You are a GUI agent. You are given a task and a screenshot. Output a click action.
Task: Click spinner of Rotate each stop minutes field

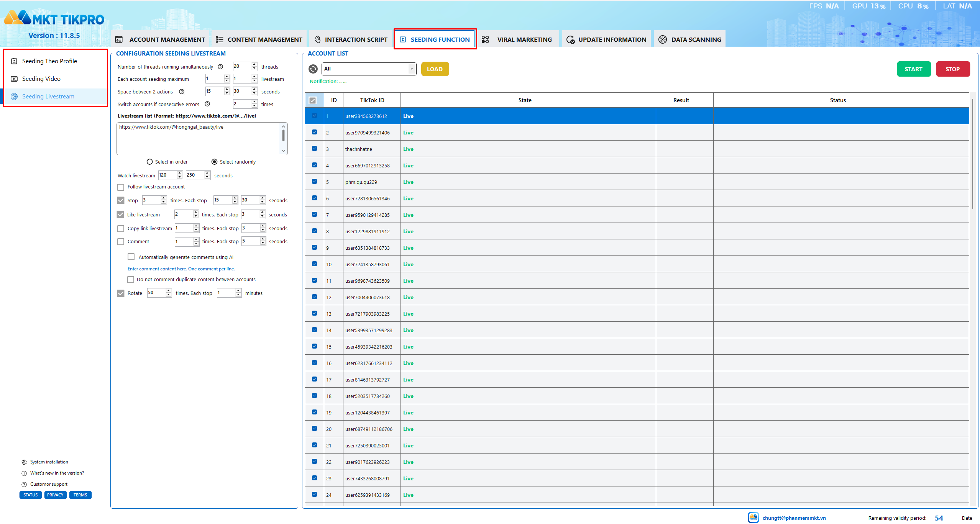(x=238, y=293)
